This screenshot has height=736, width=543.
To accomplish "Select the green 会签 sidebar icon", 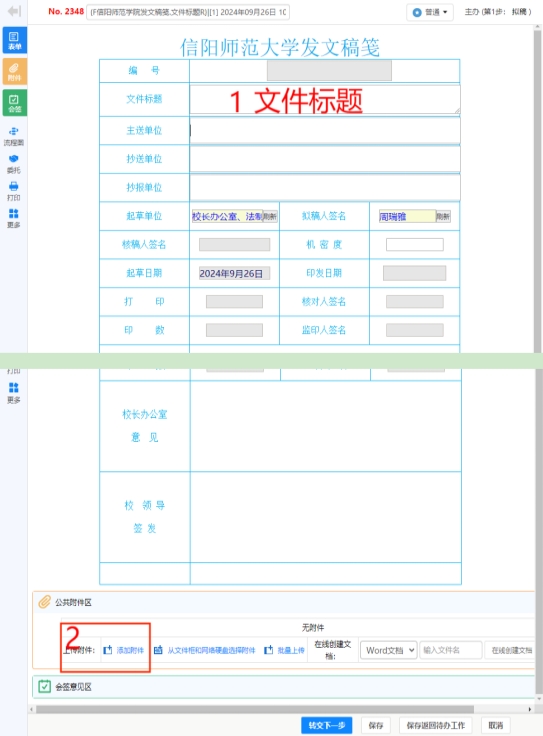I will 15,103.
